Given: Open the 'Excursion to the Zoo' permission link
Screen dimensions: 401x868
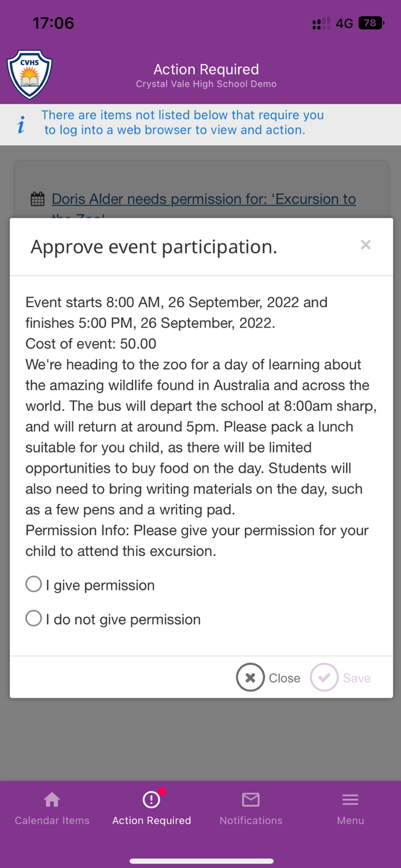Looking at the screenshot, I should pos(204,199).
